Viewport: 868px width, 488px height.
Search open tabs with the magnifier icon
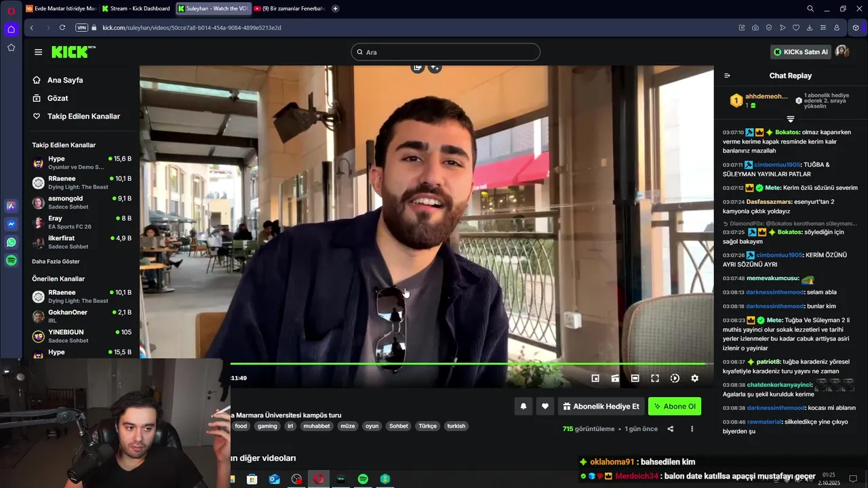810,9
